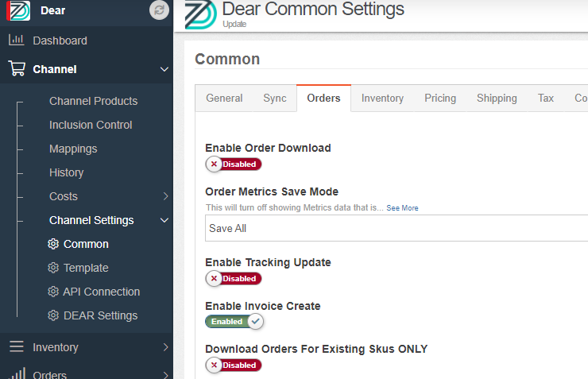Click the See More link
The image size is (588, 379).
pos(402,208)
